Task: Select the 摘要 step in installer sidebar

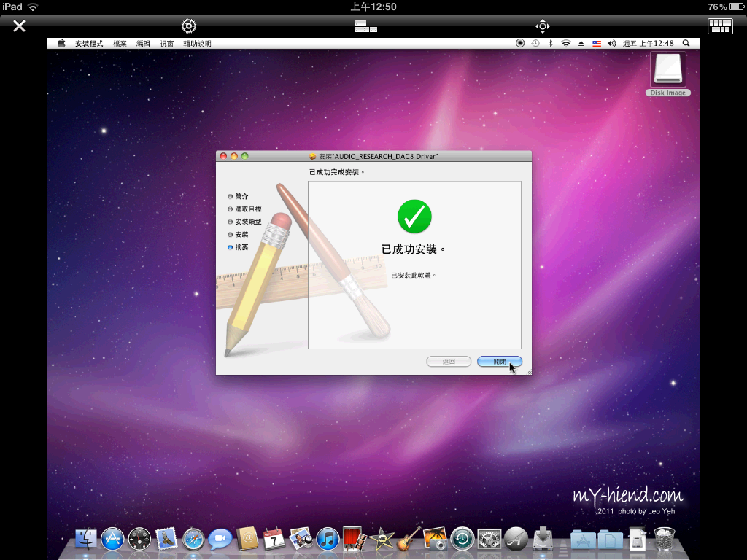Action: pyautogui.click(x=238, y=248)
